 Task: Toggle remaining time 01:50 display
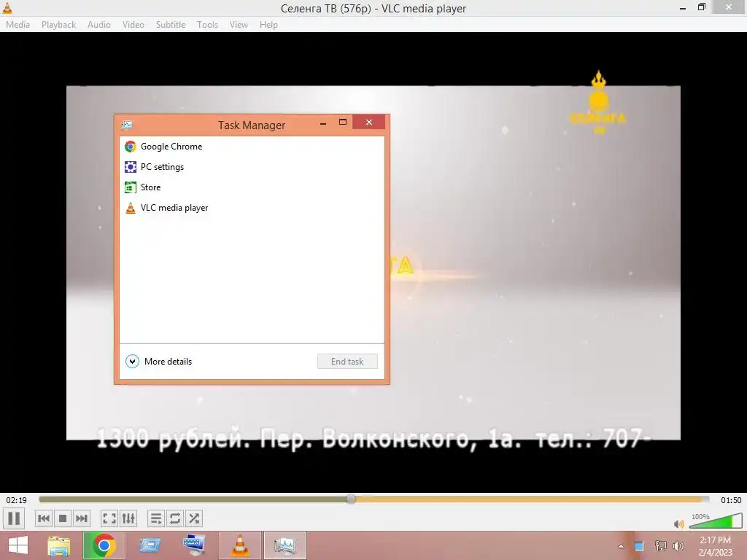(x=731, y=500)
